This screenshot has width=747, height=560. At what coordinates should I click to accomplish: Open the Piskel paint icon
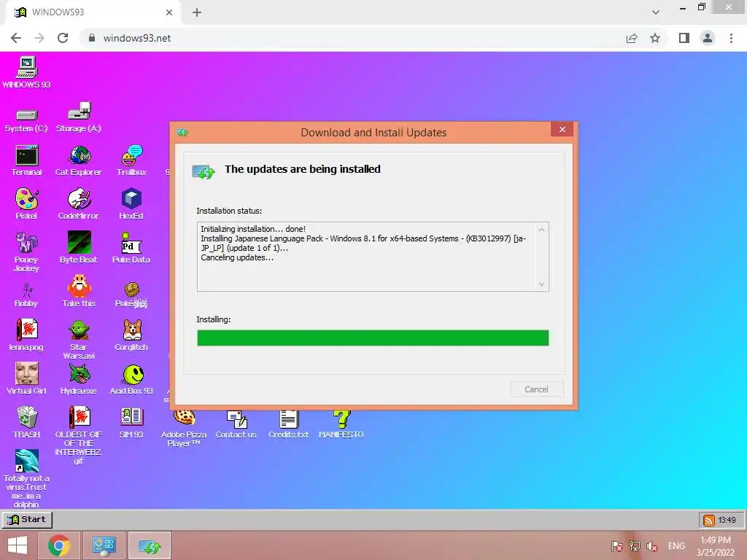coord(27,204)
